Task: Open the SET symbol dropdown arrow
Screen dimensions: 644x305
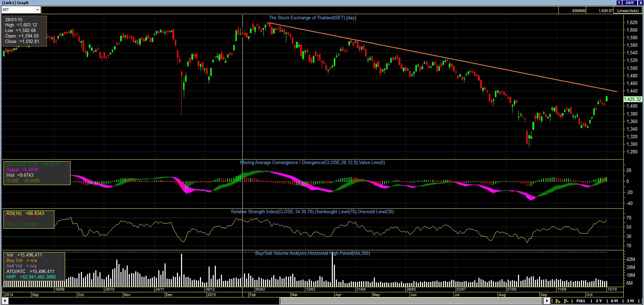Action: pyautogui.click(x=38, y=10)
